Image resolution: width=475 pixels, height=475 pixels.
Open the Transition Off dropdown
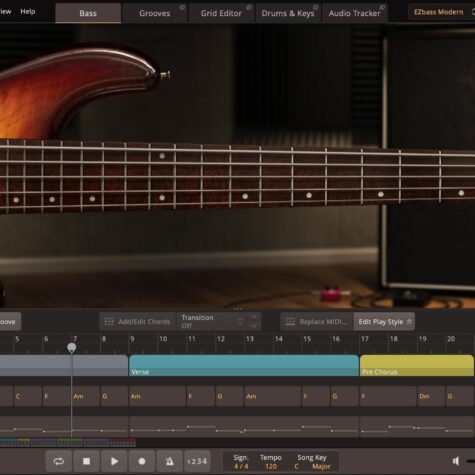211,321
